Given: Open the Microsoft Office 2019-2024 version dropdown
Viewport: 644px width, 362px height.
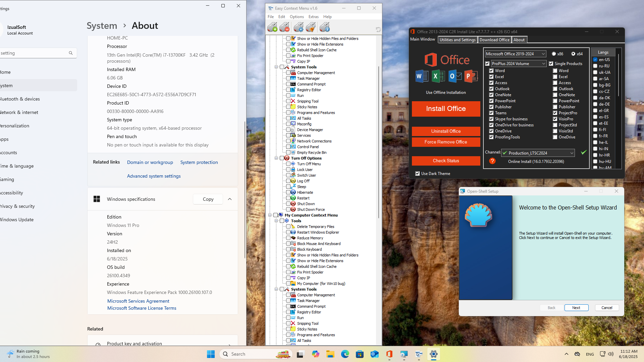Looking at the screenshot, I should point(515,54).
